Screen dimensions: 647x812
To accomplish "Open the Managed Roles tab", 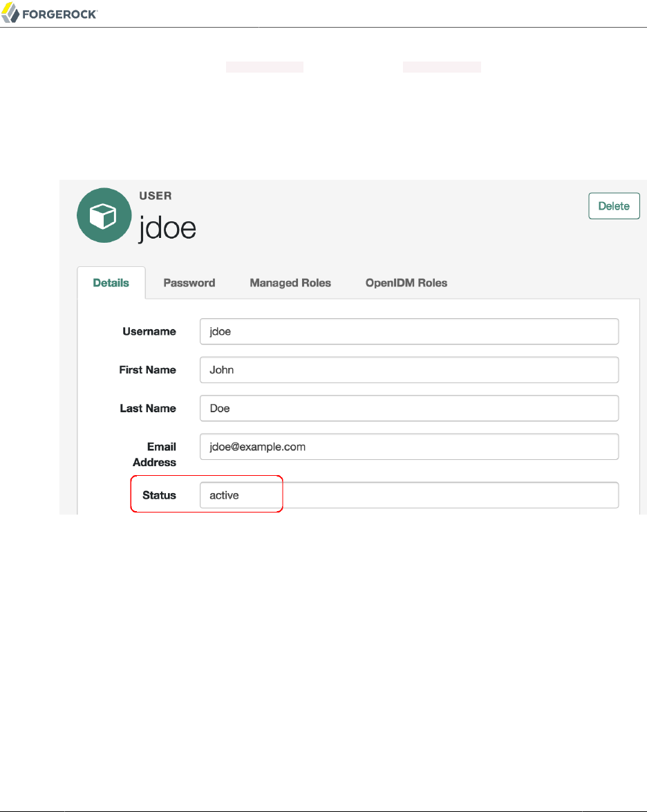I will pyautogui.click(x=290, y=283).
